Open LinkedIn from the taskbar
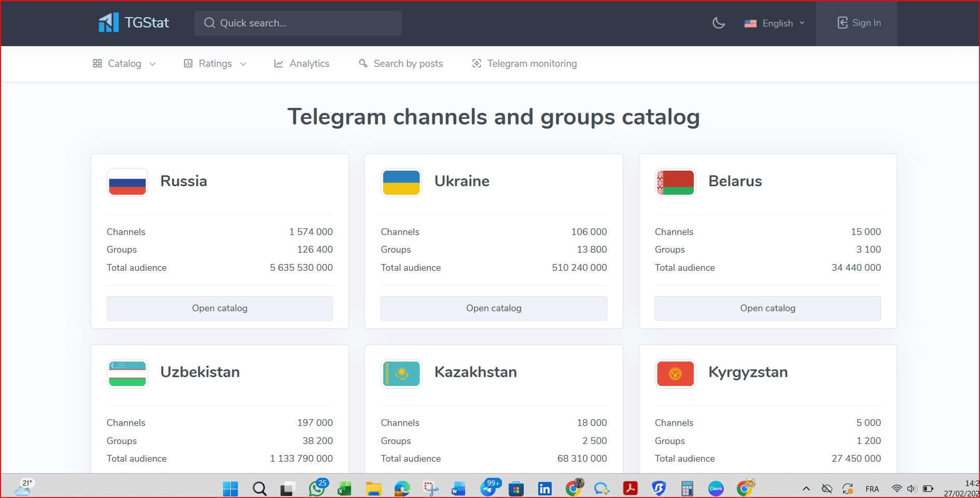Viewport: 980px width, 498px height. click(x=544, y=489)
